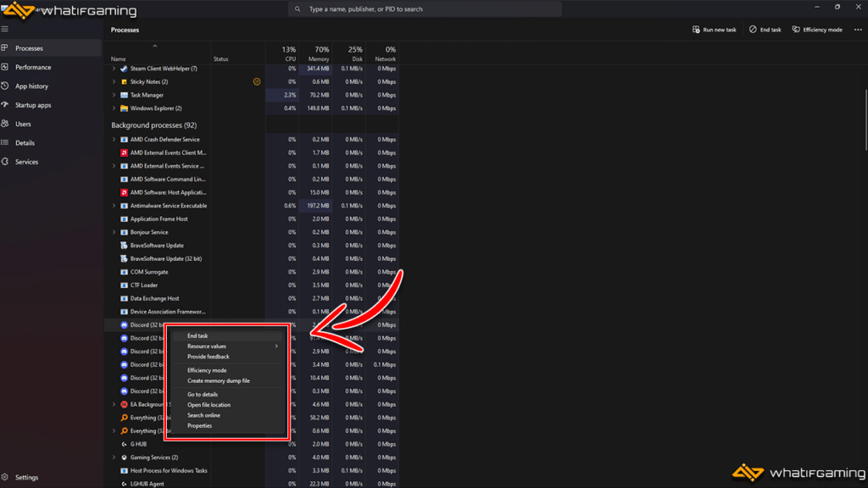Click the three-dot more options icon
Screen dimensions: 868x488
(x=858, y=30)
